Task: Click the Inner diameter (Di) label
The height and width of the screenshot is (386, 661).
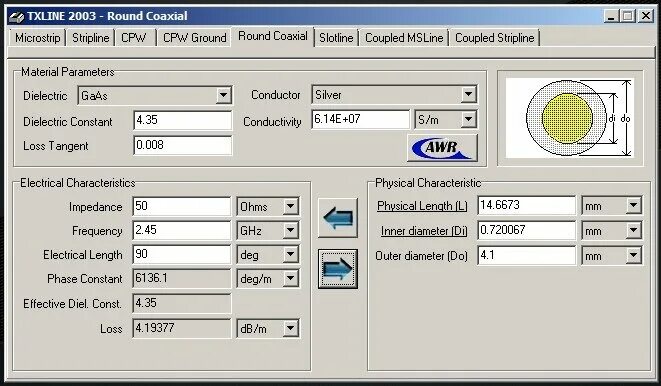Action: click(424, 231)
